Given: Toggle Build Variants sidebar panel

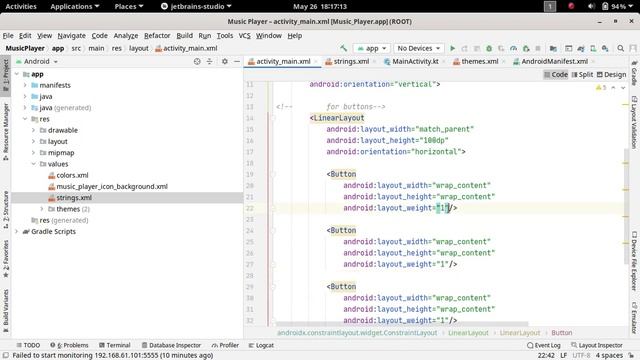Looking at the screenshot, I should pyautogui.click(x=6, y=310).
